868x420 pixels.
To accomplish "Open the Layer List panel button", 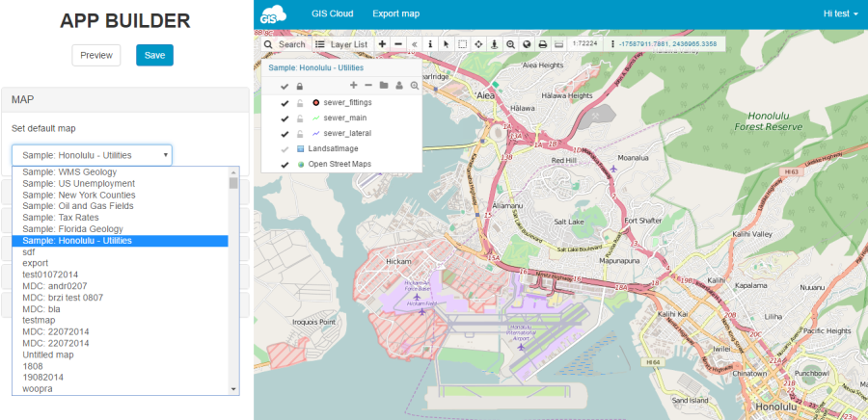I will point(341,44).
